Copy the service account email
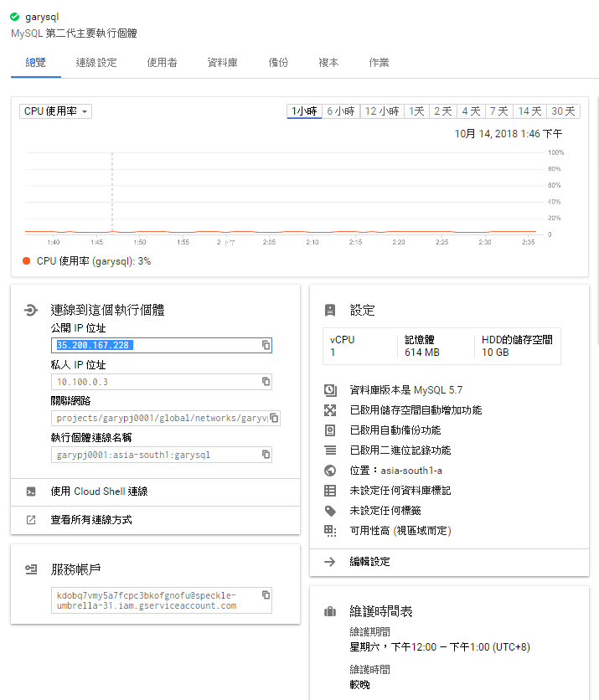 click(266, 595)
